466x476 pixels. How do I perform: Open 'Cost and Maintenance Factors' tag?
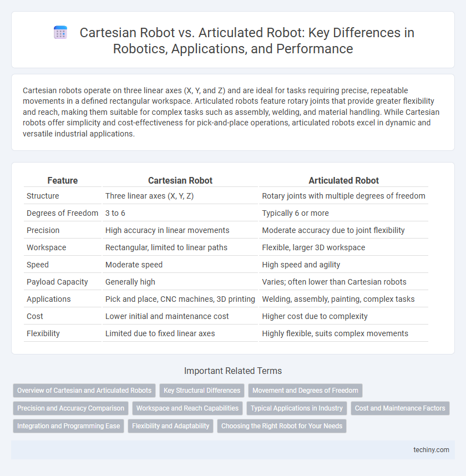pos(400,408)
